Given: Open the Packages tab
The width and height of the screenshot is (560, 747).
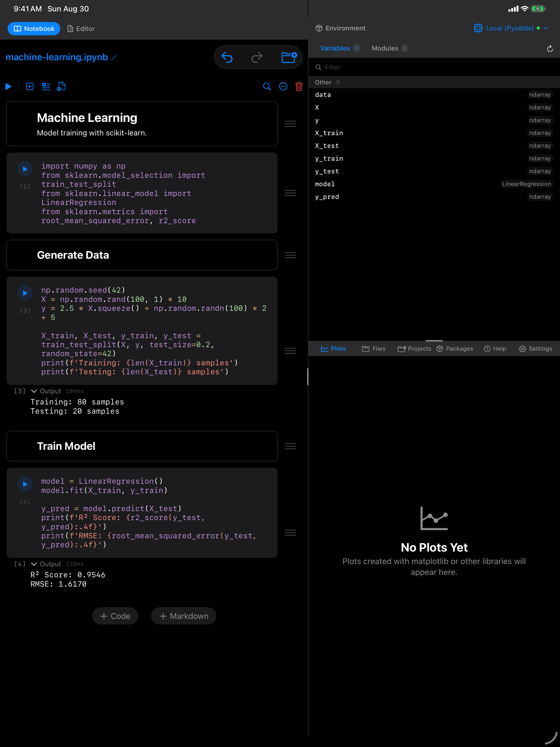Looking at the screenshot, I should [455, 349].
